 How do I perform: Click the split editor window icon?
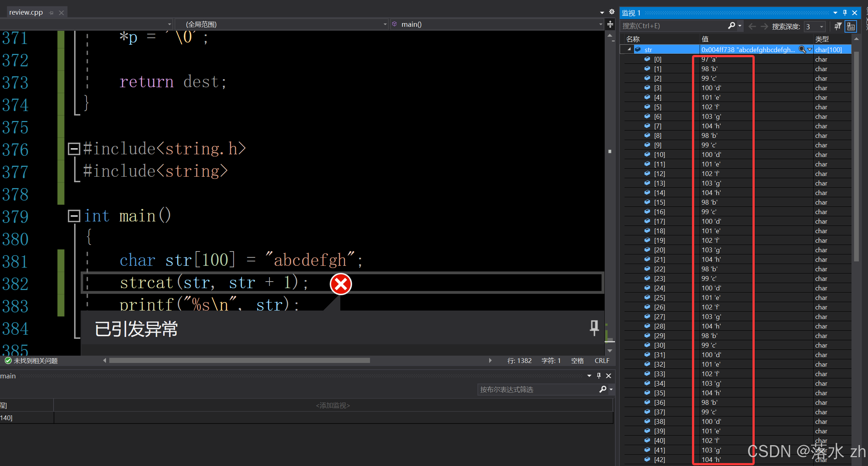click(610, 25)
